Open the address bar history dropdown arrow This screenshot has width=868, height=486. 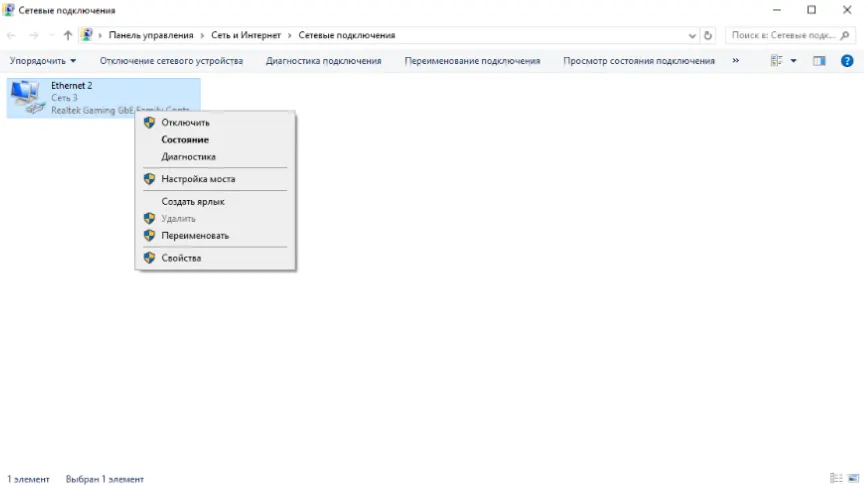click(692, 35)
